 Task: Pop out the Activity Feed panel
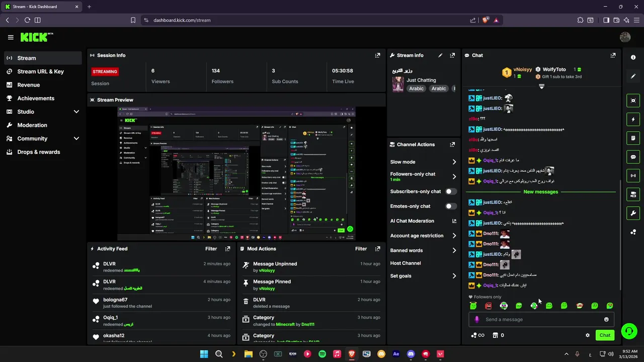[x=227, y=248]
